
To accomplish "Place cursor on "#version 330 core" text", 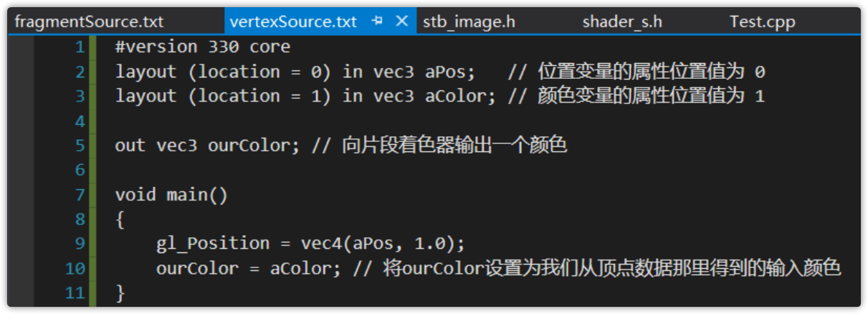I will click(x=202, y=48).
